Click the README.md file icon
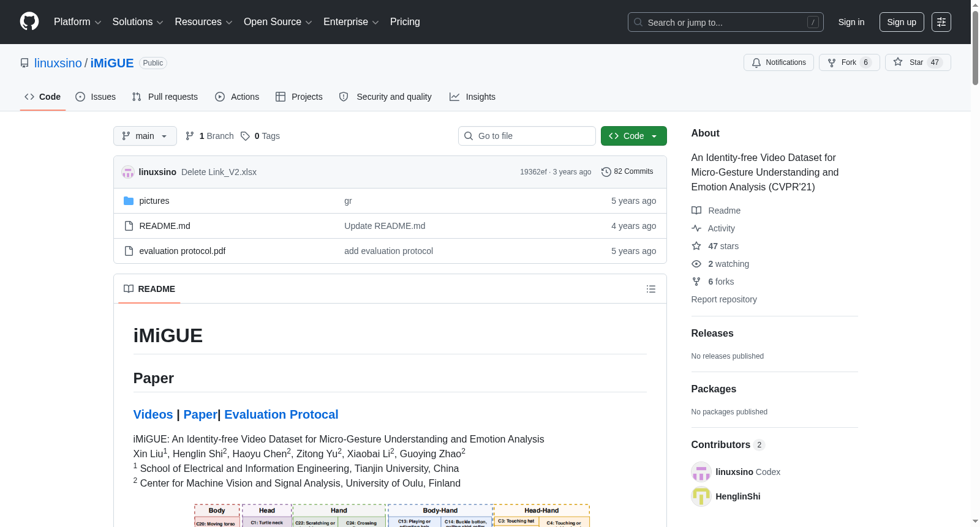The image size is (980, 527). (x=129, y=226)
